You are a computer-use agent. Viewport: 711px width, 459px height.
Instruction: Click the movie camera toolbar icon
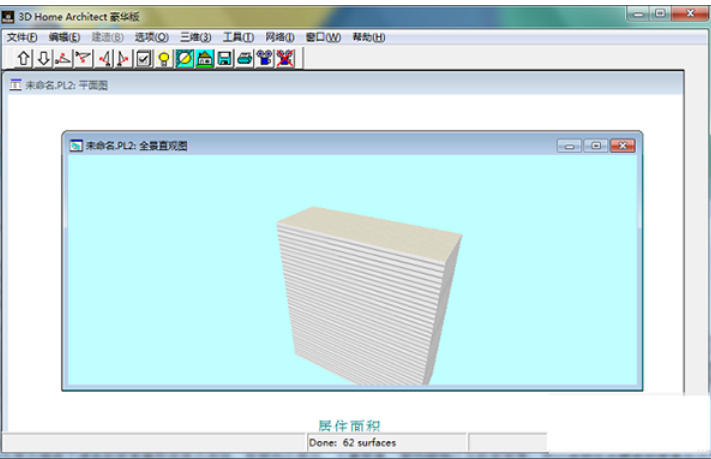click(265, 58)
